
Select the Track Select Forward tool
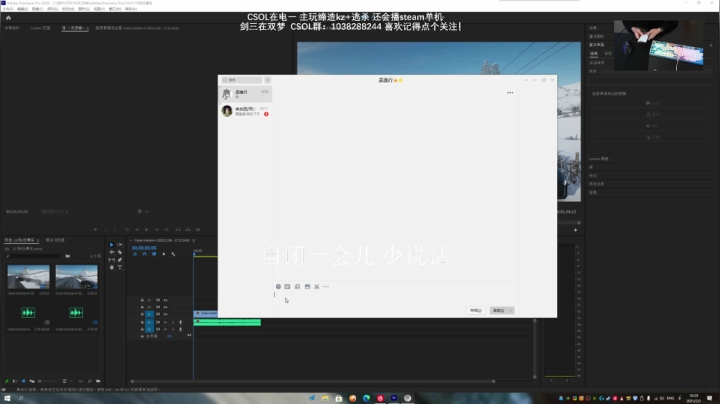click(x=120, y=245)
